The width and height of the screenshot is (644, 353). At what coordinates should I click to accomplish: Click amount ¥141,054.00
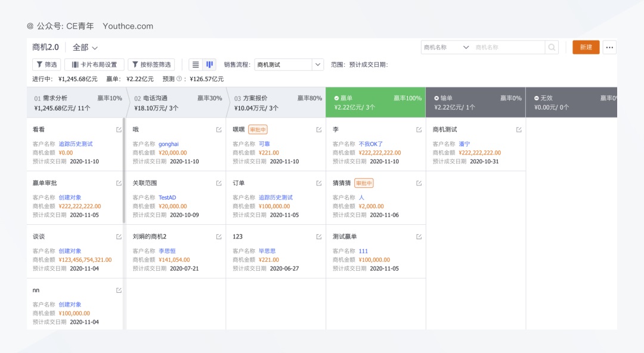tap(174, 260)
